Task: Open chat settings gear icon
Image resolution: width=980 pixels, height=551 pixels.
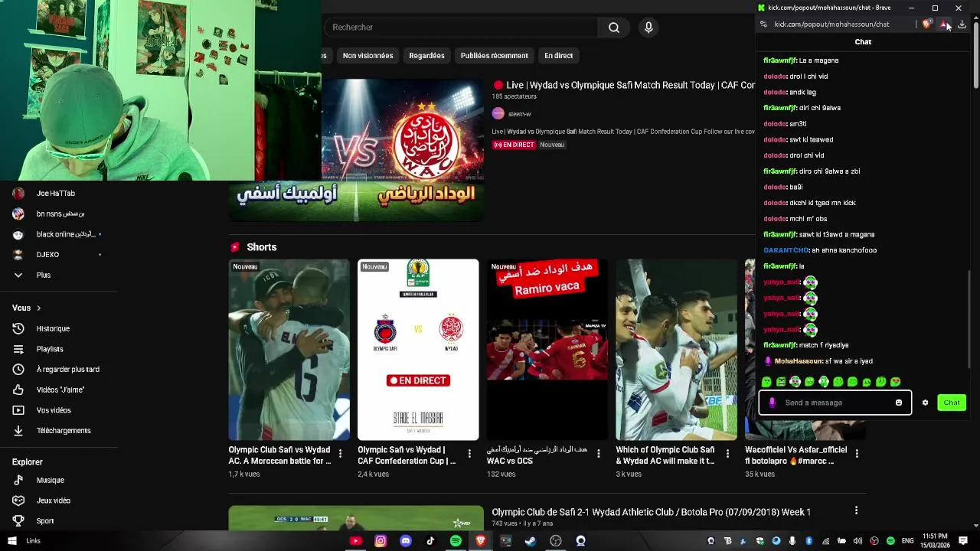Action: pyautogui.click(x=925, y=403)
